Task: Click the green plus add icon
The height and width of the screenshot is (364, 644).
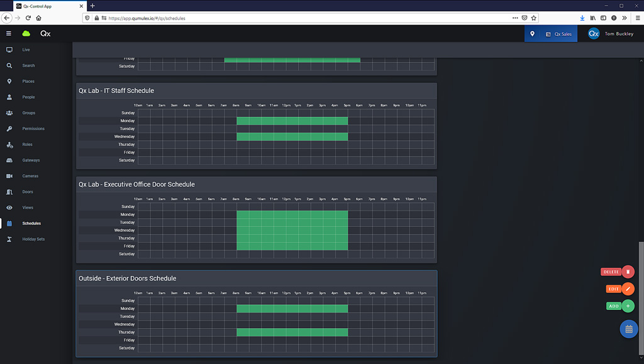Action: coord(628,306)
